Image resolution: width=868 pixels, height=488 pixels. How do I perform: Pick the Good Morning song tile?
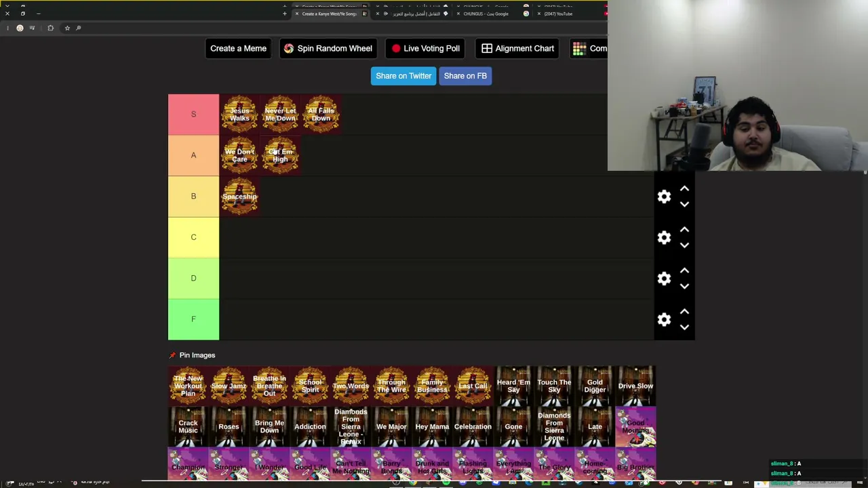[635, 427]
